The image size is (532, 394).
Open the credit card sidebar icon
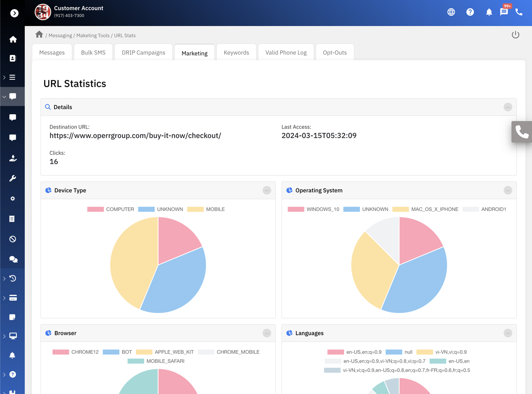click(x=13, y=298)
